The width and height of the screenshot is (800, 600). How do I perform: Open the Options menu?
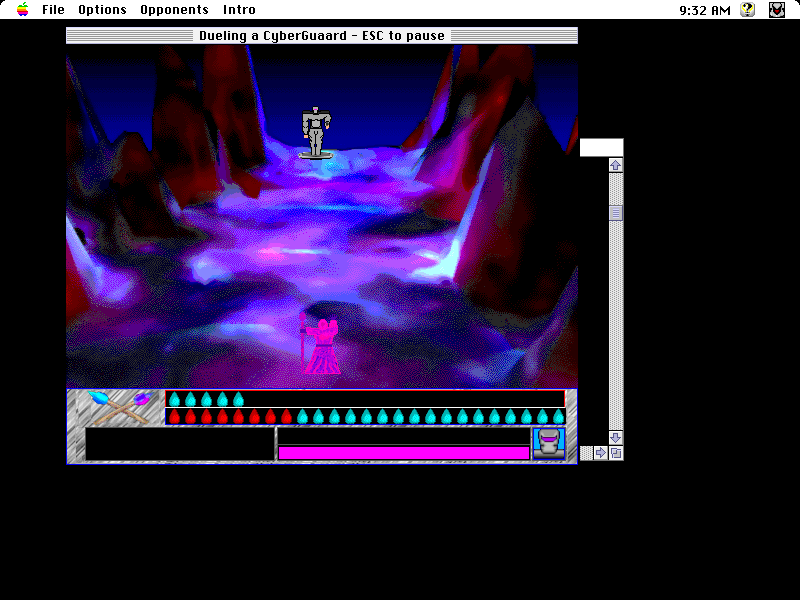point(101,9)
